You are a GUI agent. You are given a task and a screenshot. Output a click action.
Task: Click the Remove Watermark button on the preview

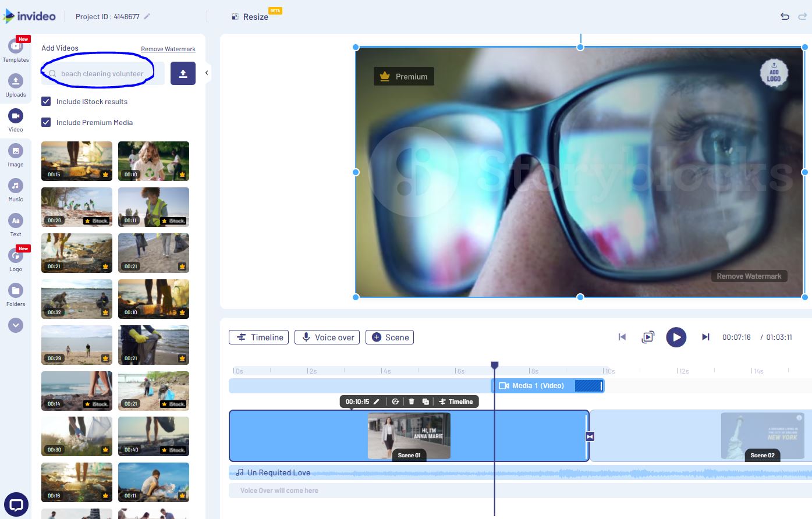[x=749, y=276]
